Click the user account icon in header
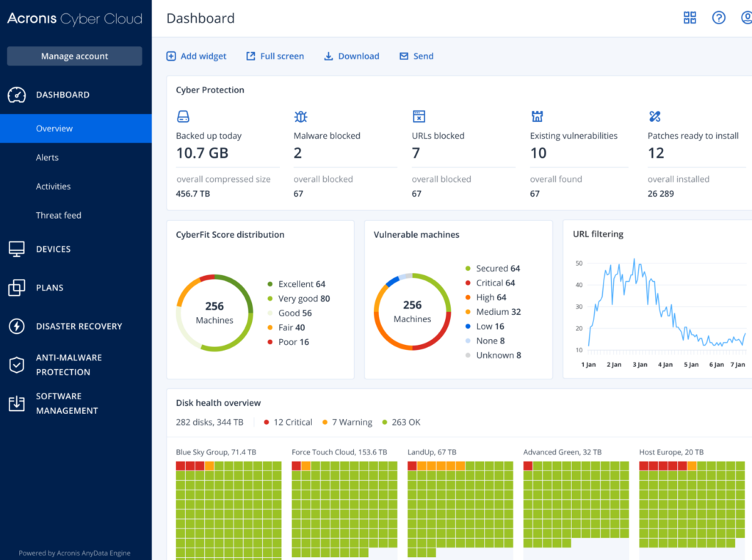Screen dimensions: 752x560 [x=746, y=18]
